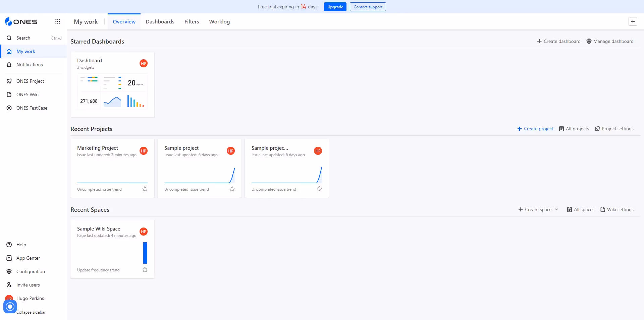Open the Sample Wiki Space card title
Viewport: 644px width, 320px height.
pyautogui.click(x=99, y=229)
